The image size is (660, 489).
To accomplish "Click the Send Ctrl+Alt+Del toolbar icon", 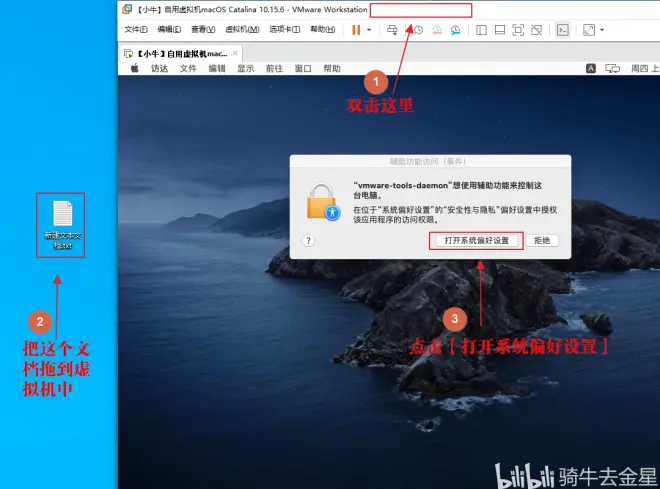I will click(x=392, y=30).
